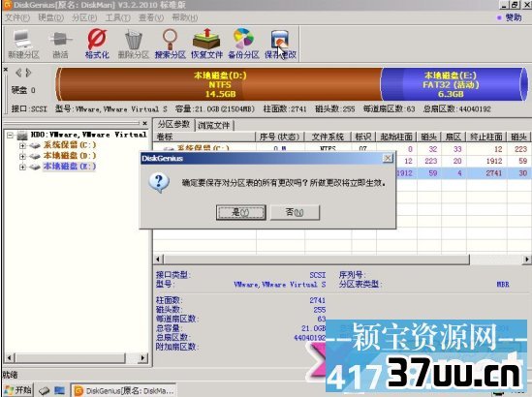Viewport: 532px width, 397px height.
Task: Confirm saving with the 是(Y) button
Action: click(x=241, y=213)
